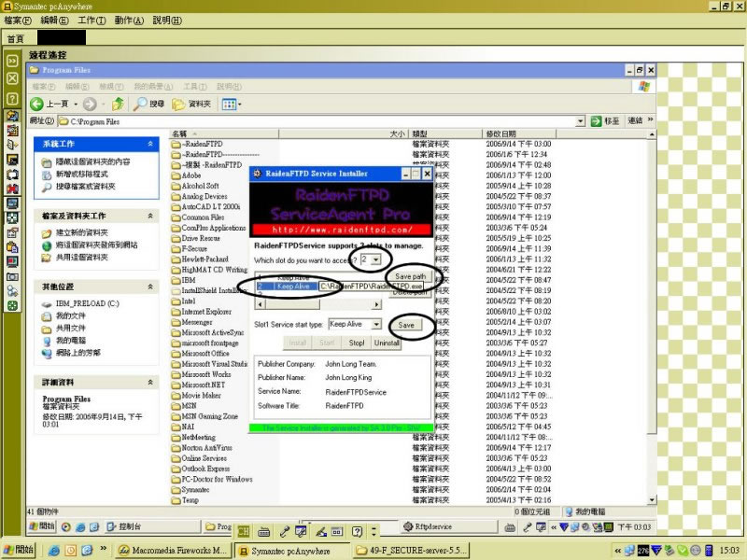
Task: Click pcAnywhere sidebar X end-session icon
Action: pos(12,78)
